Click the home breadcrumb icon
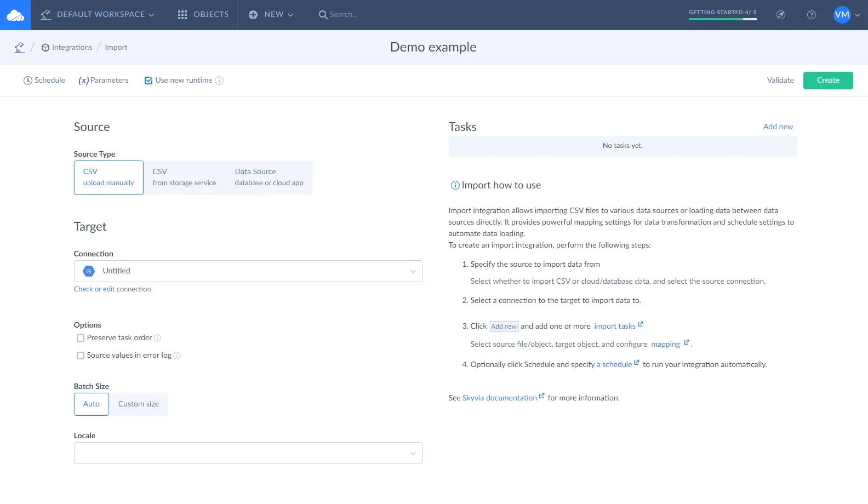Image resolution: width=868 pixels, height=504 pixels. 20,48
